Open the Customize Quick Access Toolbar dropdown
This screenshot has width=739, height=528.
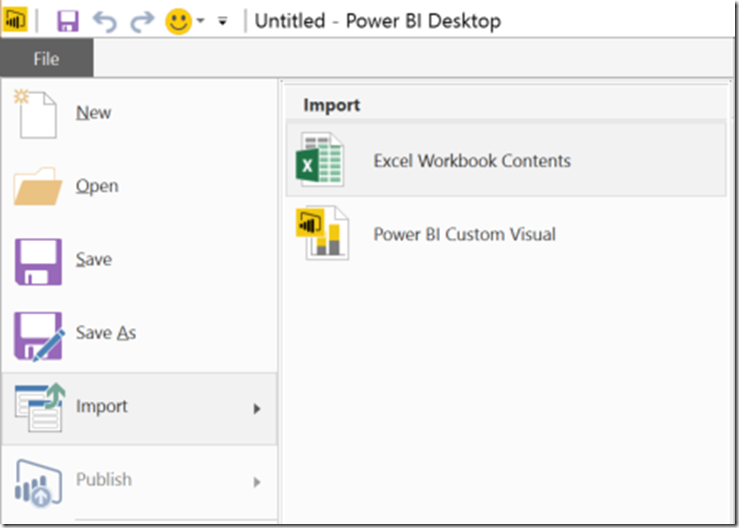222,21
